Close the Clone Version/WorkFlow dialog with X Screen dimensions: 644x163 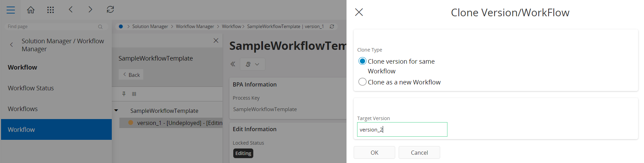pos(359,12)
